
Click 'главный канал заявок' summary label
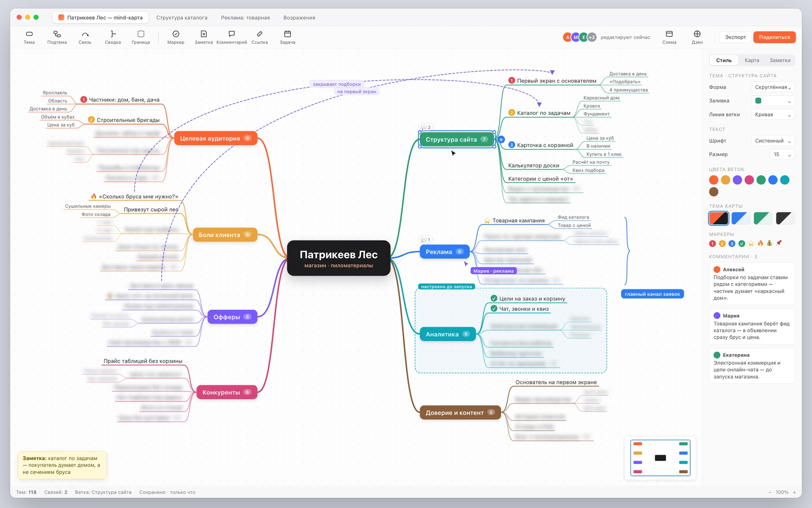652,294
